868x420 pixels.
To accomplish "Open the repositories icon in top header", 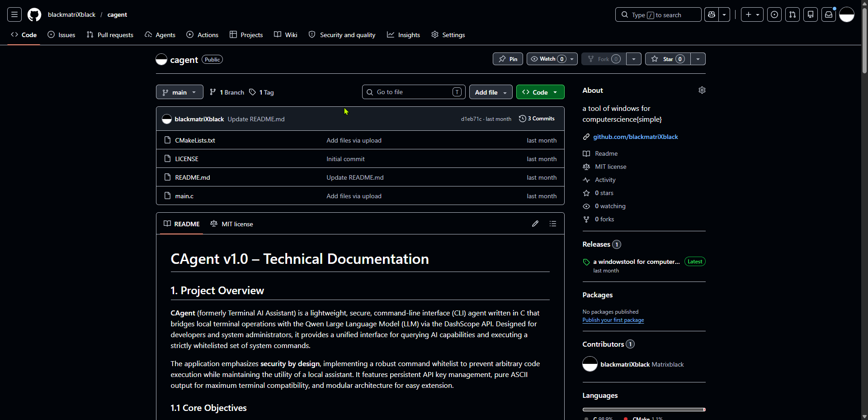I will pos(811,14).
